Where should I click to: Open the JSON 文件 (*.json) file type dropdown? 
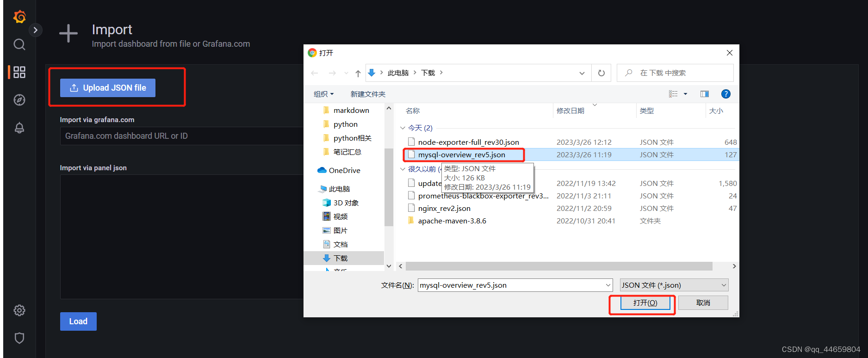coord(674,285)
